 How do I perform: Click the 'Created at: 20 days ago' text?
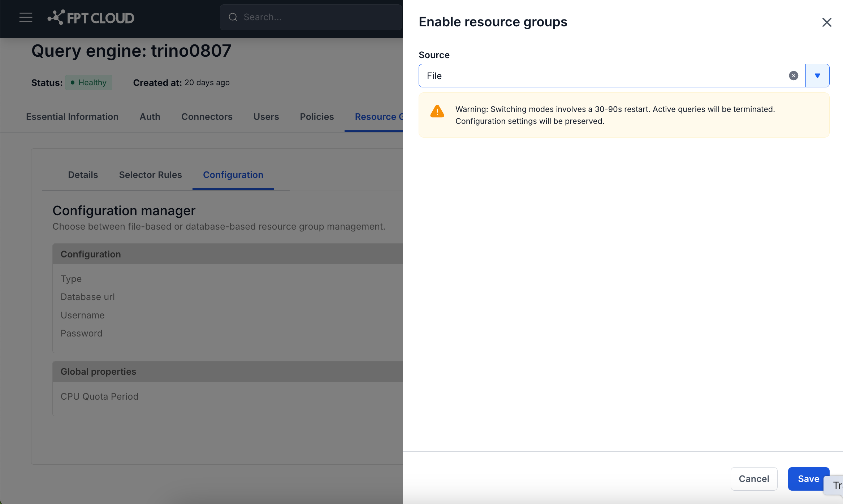pyautogui.click(x=181, y=82)
